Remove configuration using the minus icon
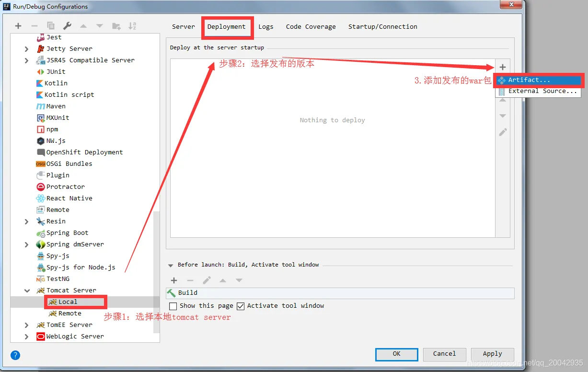 [34, 26]
